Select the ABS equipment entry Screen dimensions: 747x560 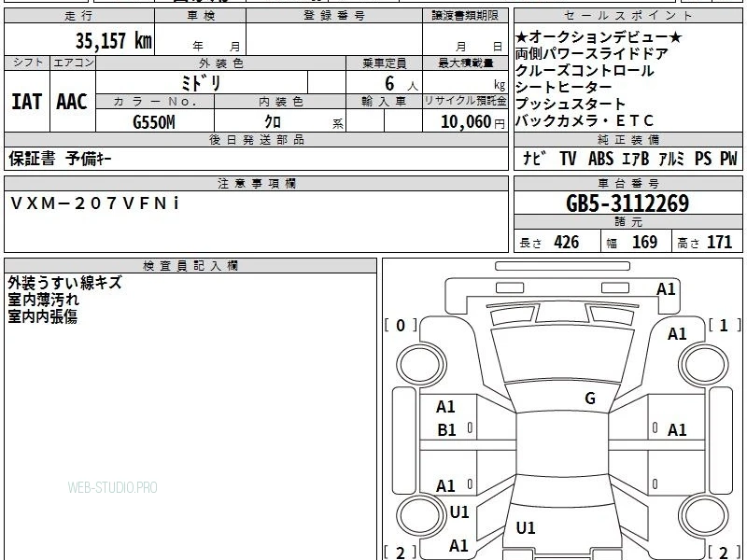pos(600,158)
